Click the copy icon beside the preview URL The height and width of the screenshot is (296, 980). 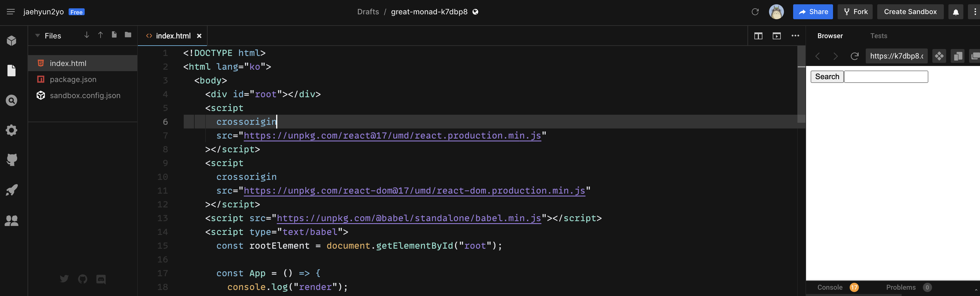click(958, 56)
